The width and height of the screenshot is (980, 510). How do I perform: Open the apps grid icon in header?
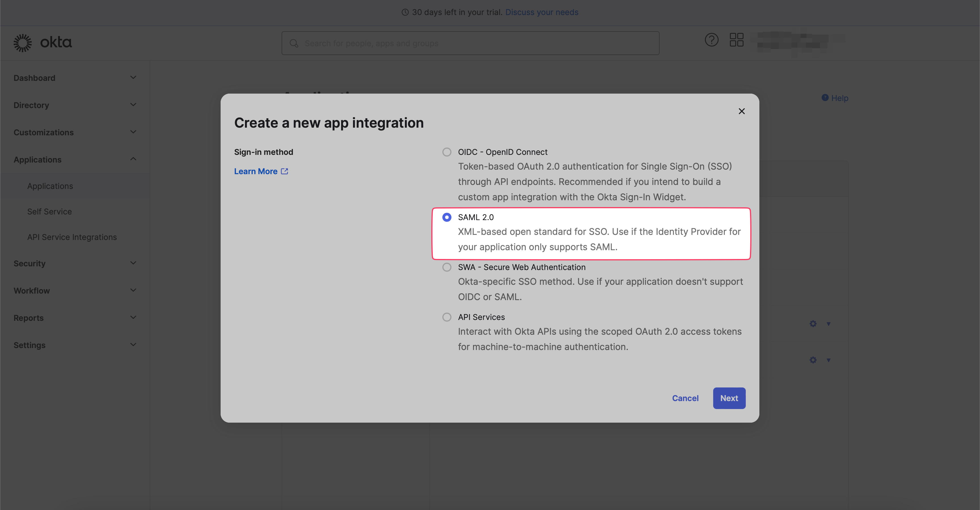[736, 40]
